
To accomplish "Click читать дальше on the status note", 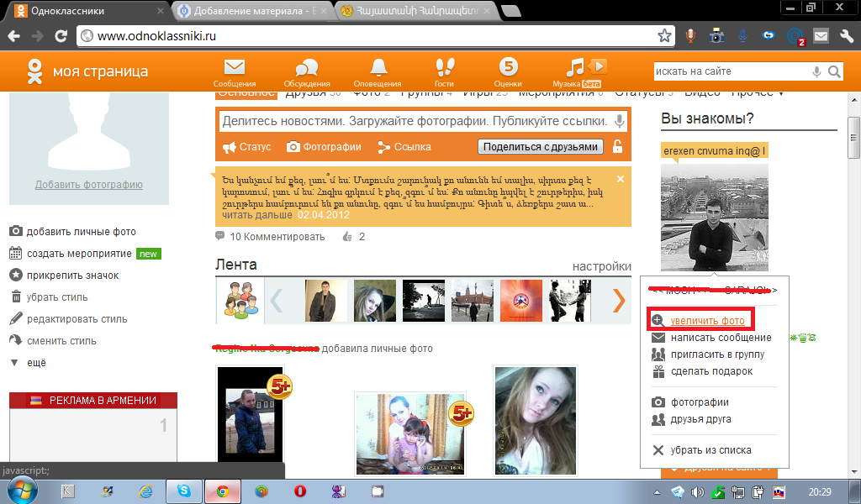I will coord(257,215).
